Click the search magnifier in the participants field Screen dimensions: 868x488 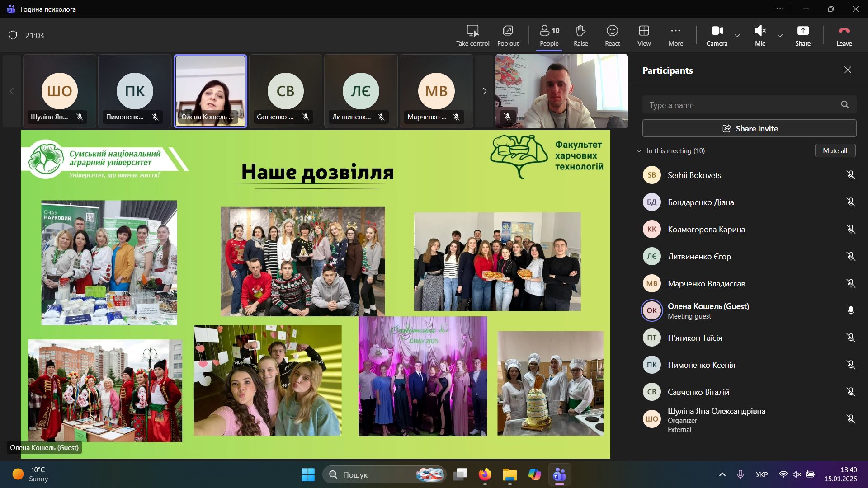click(844, 105)
